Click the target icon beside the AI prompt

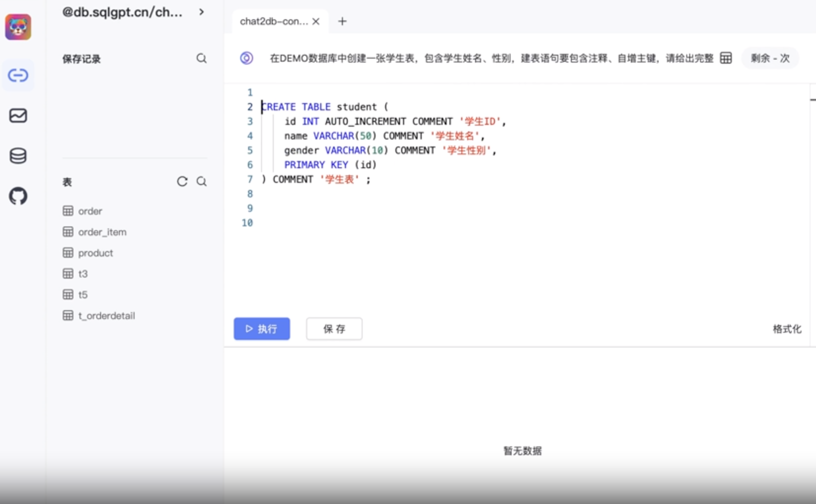click(x=246, y=58)
